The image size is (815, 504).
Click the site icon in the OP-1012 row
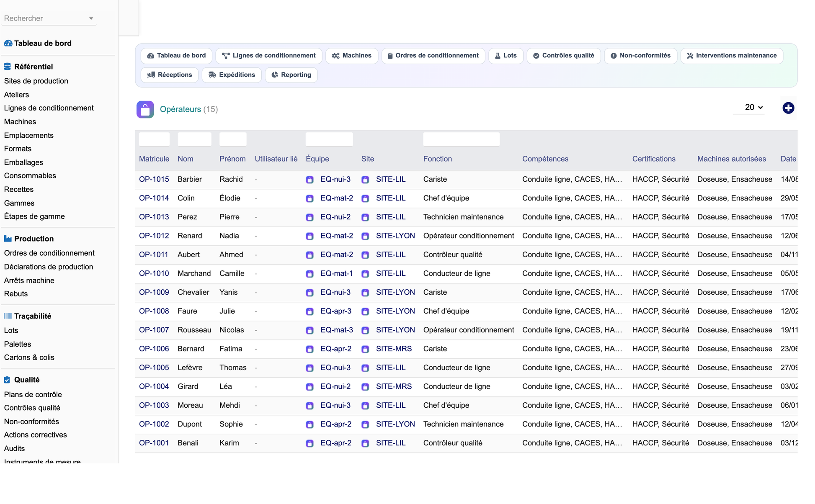[x=365, y=236]
